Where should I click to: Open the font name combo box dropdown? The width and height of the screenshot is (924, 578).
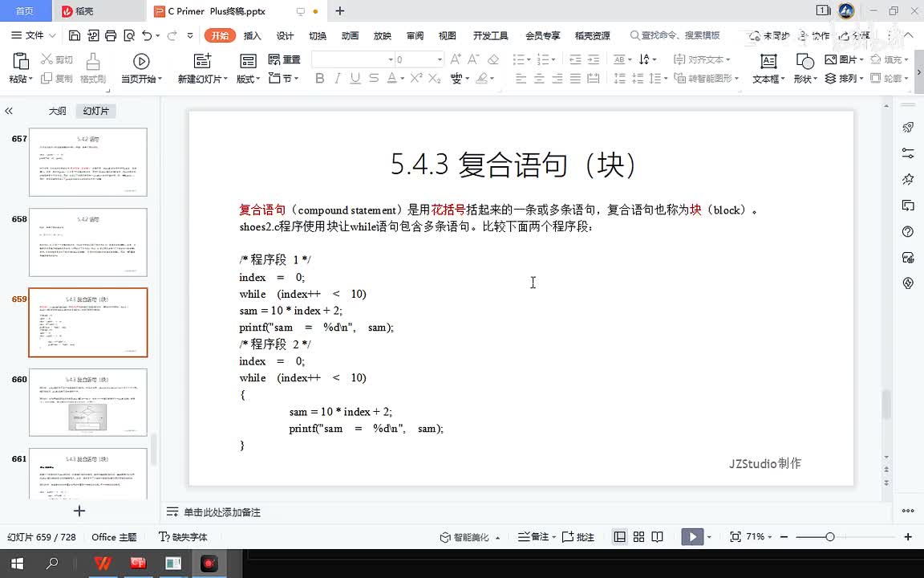(390, 59)
